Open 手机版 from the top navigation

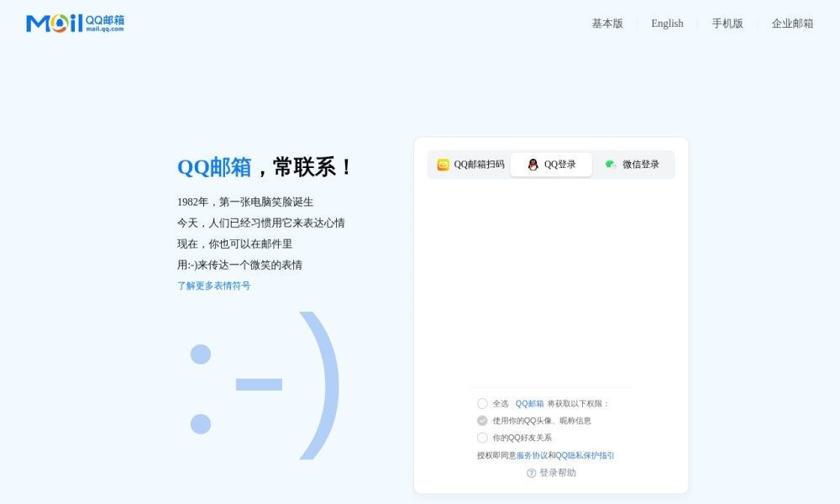(727, 24)
